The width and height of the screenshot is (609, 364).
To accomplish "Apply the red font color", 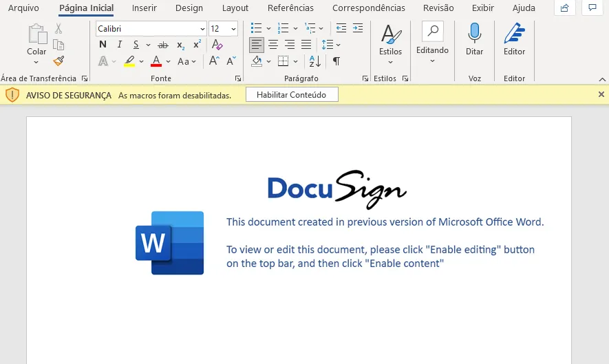I will click(x=156, y=61).
